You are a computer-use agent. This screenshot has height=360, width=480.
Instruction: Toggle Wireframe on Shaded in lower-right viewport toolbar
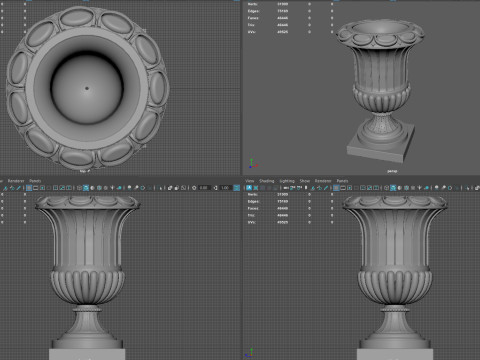point(406,188)
